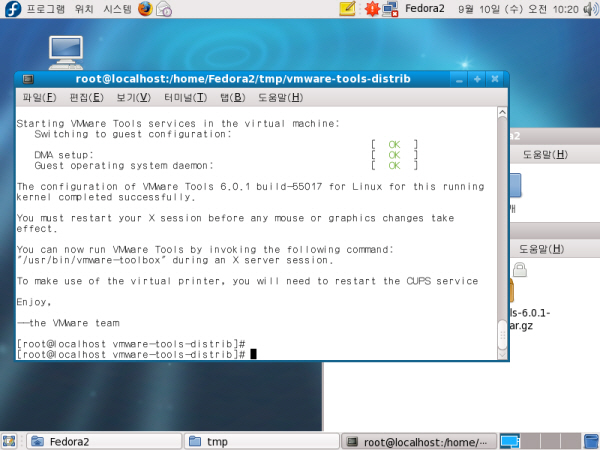The image size is (600, 450).
Task: Select the active first workspace in switcher
Action: pos(510,441)
